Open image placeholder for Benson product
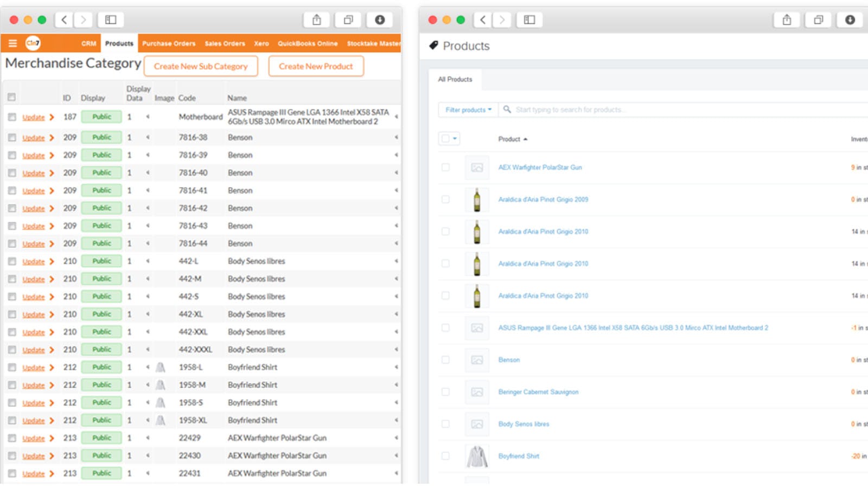 tap(477, 360)
